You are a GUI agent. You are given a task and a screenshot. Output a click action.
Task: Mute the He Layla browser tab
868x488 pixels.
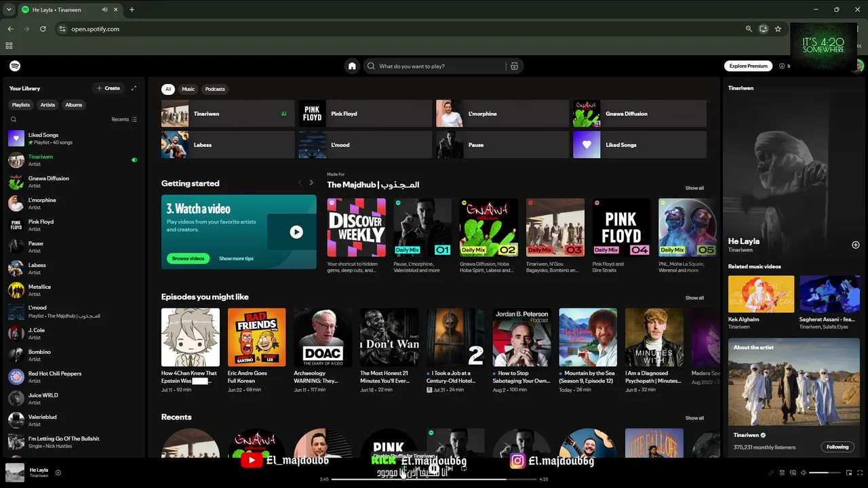point(105,9)
